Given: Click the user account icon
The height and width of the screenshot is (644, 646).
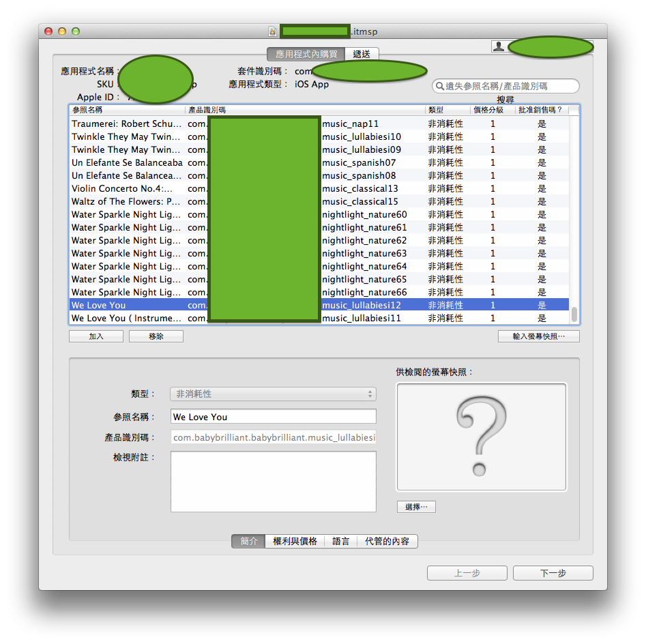Looking at the screenshot, I should [499, 46].
